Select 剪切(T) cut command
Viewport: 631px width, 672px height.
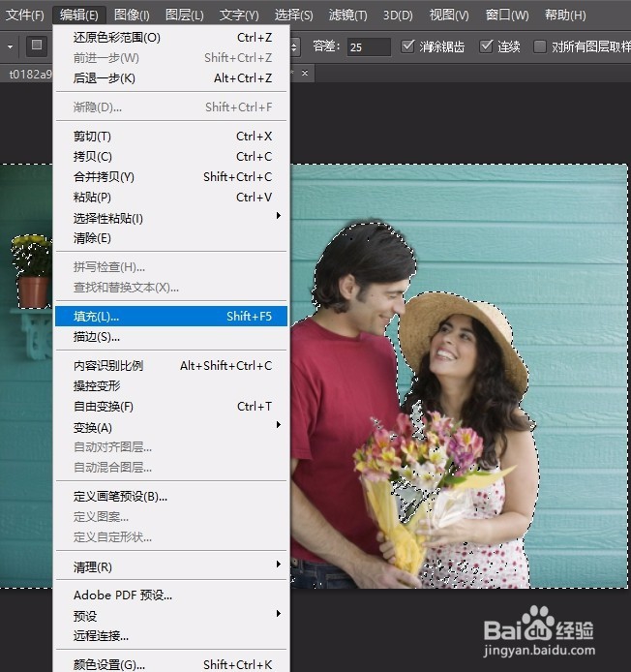pyautogui.click(x=171, y=137)
